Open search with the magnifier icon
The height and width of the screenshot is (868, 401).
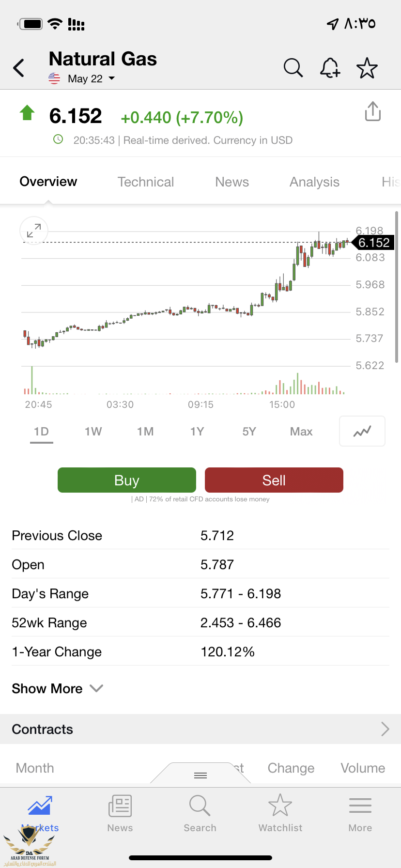(x=293, y=68)
